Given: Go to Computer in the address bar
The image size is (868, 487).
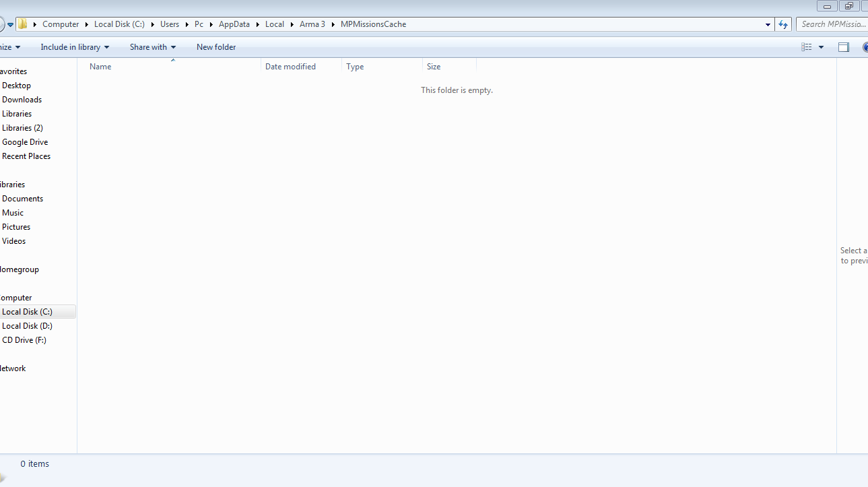Looking at the screenshot, I should pyautogui.click(x=61, y=24).
